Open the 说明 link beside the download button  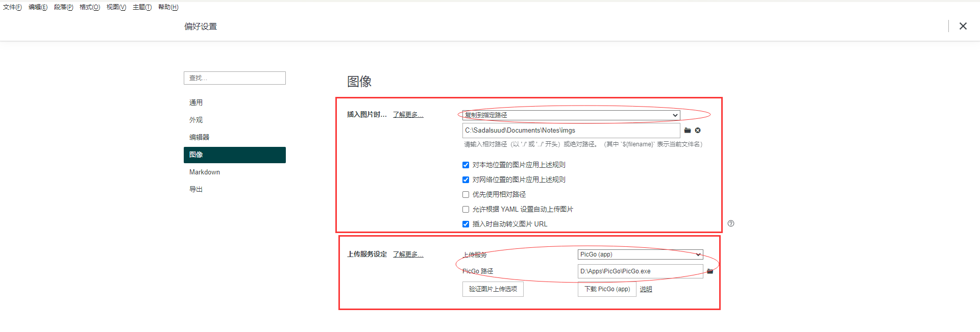pos(646,289)
